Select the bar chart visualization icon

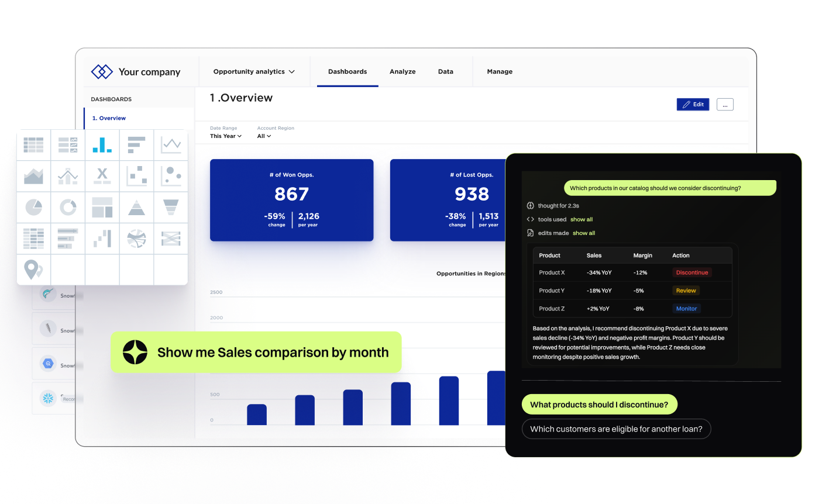point(102,144)
